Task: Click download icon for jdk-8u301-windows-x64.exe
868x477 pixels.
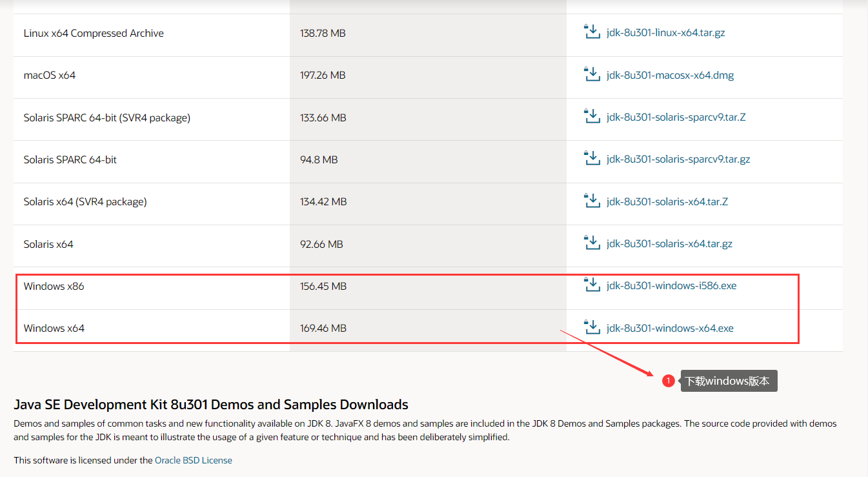Action: (592, 327)
